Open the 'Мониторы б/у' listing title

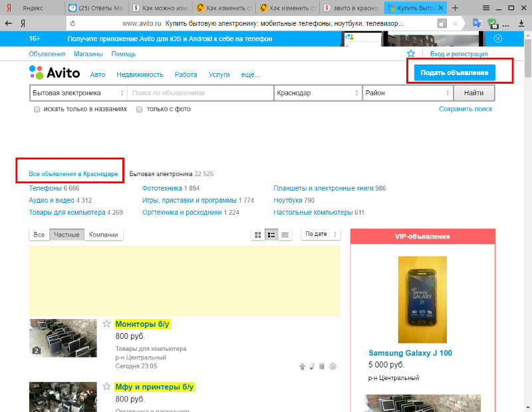point(142,324)
